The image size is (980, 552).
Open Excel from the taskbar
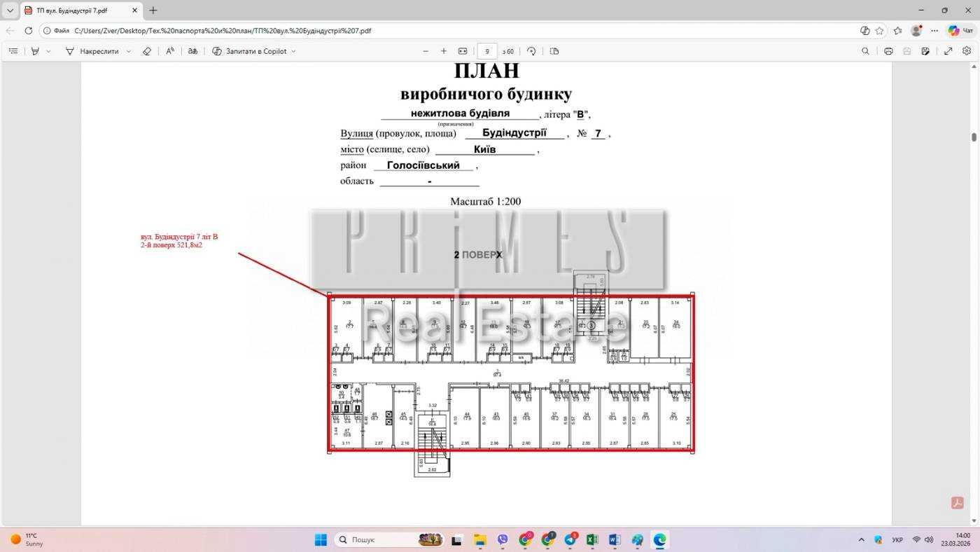(591, 539)
